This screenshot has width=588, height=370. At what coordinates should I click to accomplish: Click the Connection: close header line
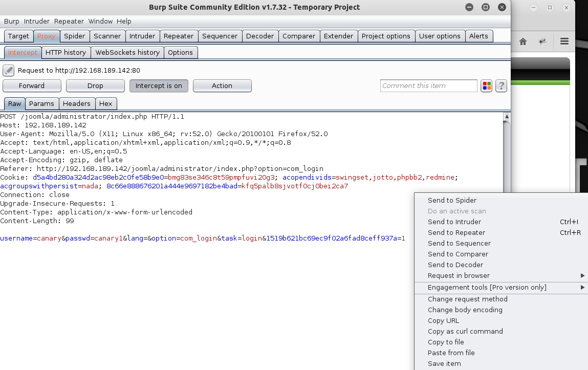coord(35,195)
